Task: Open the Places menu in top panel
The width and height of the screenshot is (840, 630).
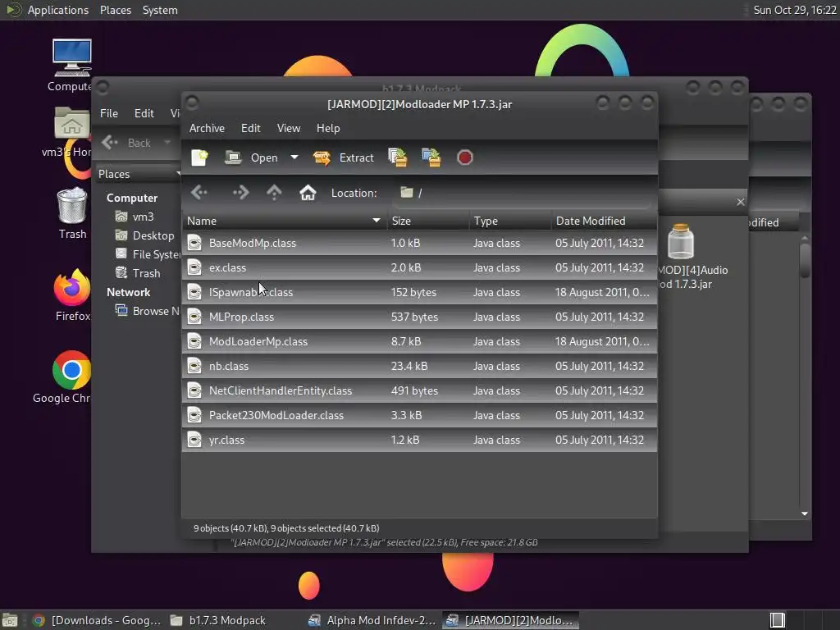Action: point(115,10)
